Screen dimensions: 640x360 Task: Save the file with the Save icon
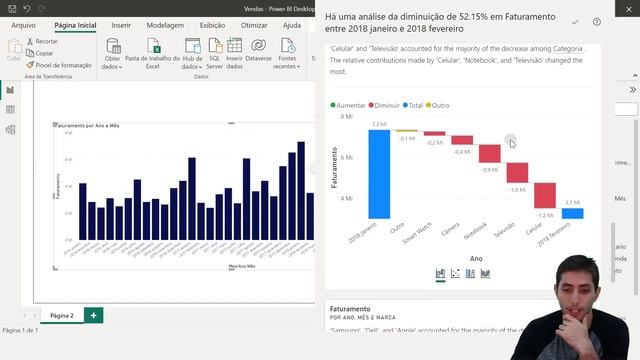pos(12,8)
